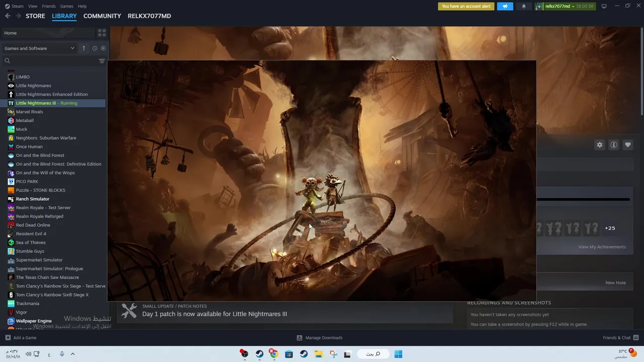
Task: Select Home in the library sidebar
Action: pos(48,33)
